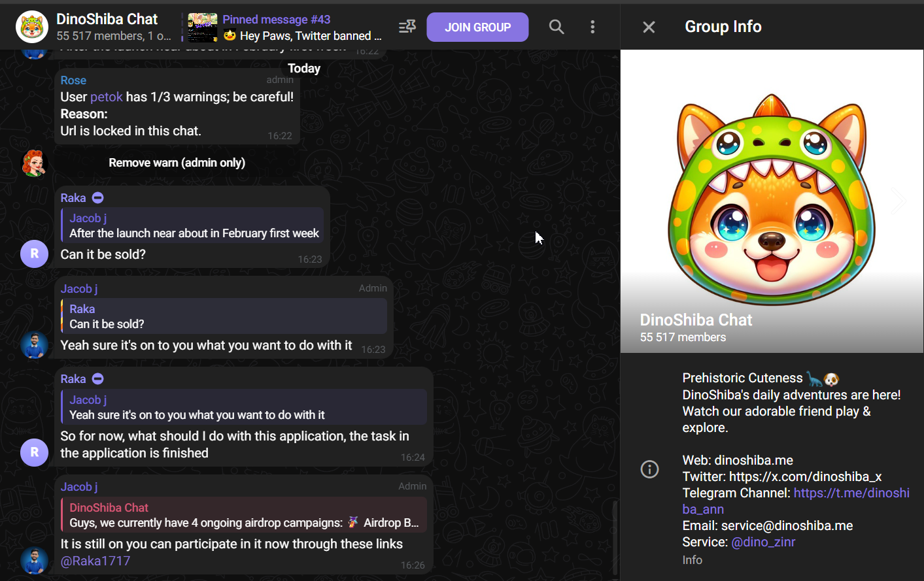Click message text 'Url is locked in this chat.'
Screen dimensions: 924x581
click(x=131, y=131)
